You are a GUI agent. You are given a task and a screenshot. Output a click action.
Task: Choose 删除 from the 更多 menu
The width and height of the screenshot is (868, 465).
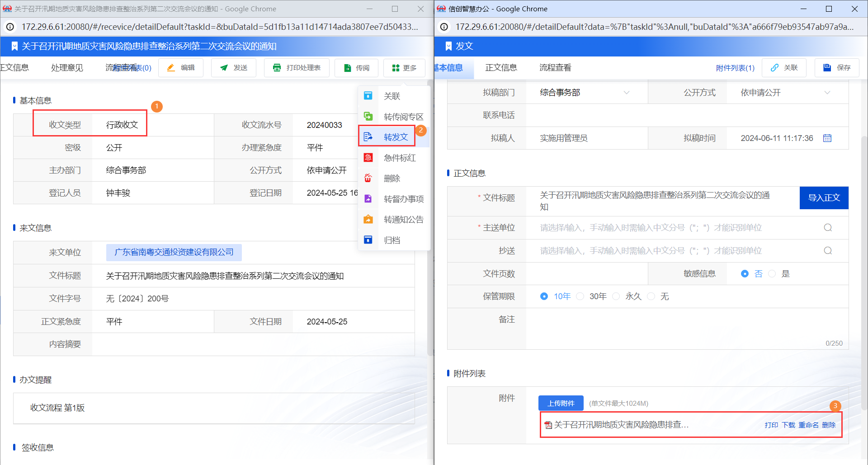(393, 178)
